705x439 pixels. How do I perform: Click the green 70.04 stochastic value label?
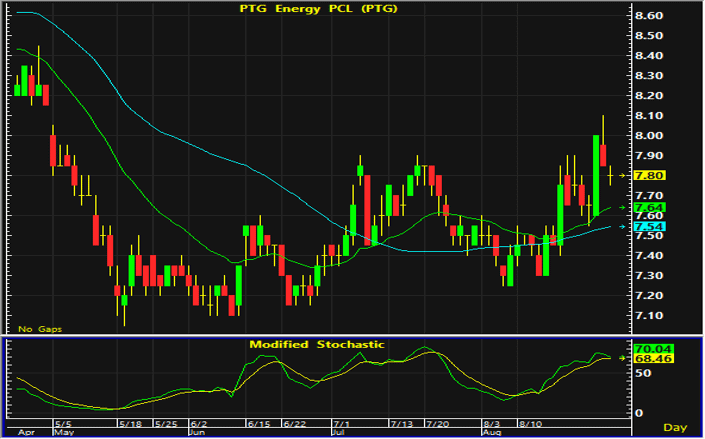[653, 349]
